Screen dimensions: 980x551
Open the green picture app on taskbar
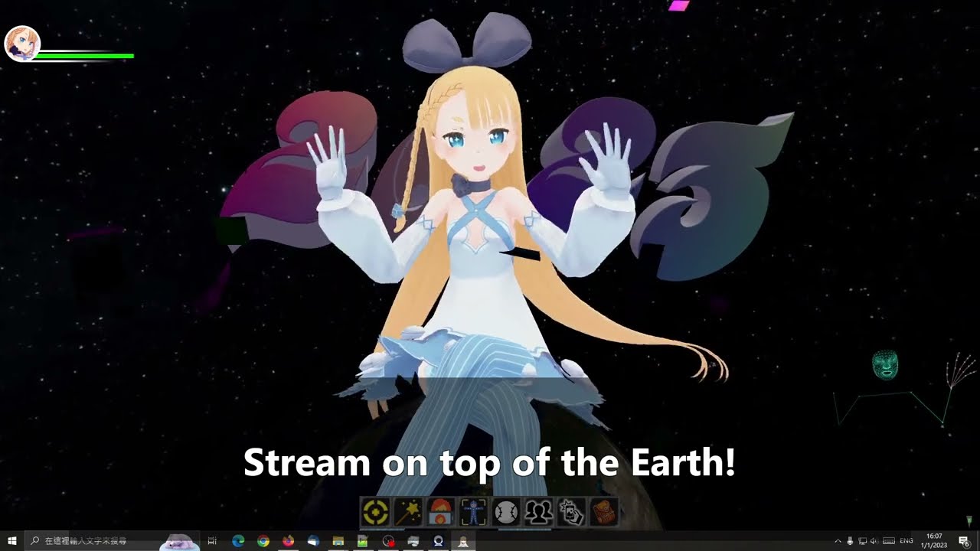click(363, 541)
